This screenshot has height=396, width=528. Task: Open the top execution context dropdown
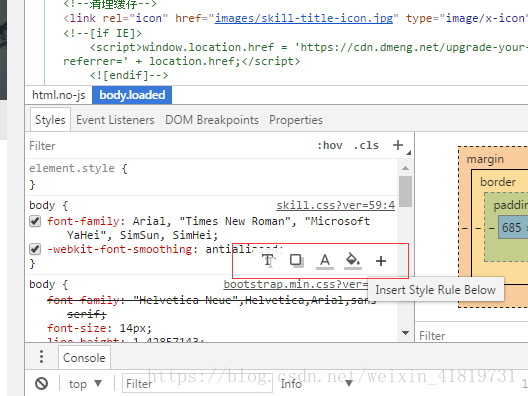85,384
